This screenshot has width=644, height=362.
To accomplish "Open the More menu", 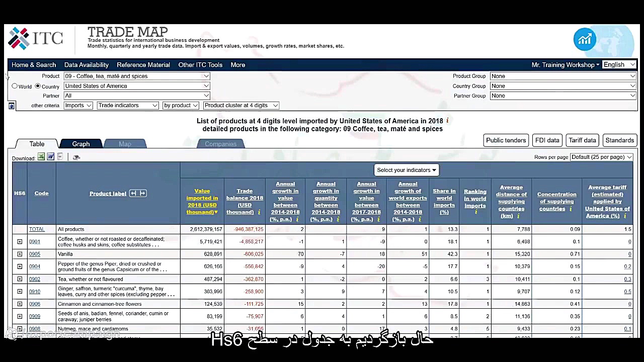I will [x=238, y=65].
